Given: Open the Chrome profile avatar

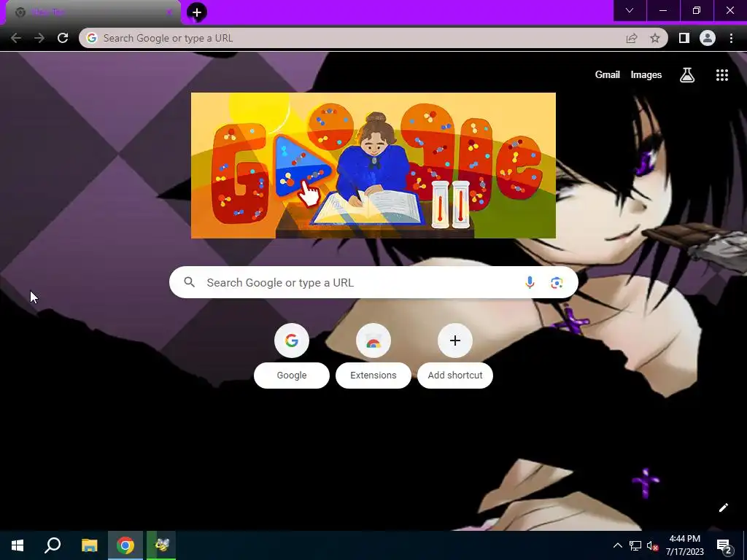Looking at the screenshot, I should tap(708, 38).
